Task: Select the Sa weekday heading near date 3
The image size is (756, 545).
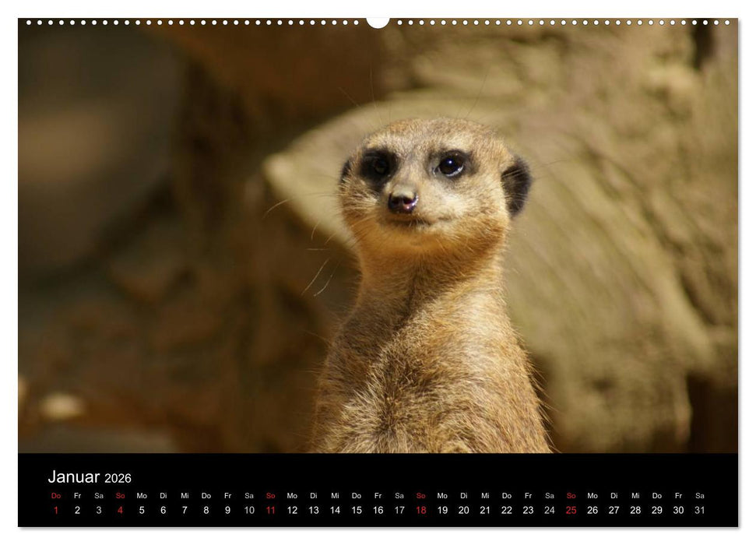Action: tap(97, 495)
